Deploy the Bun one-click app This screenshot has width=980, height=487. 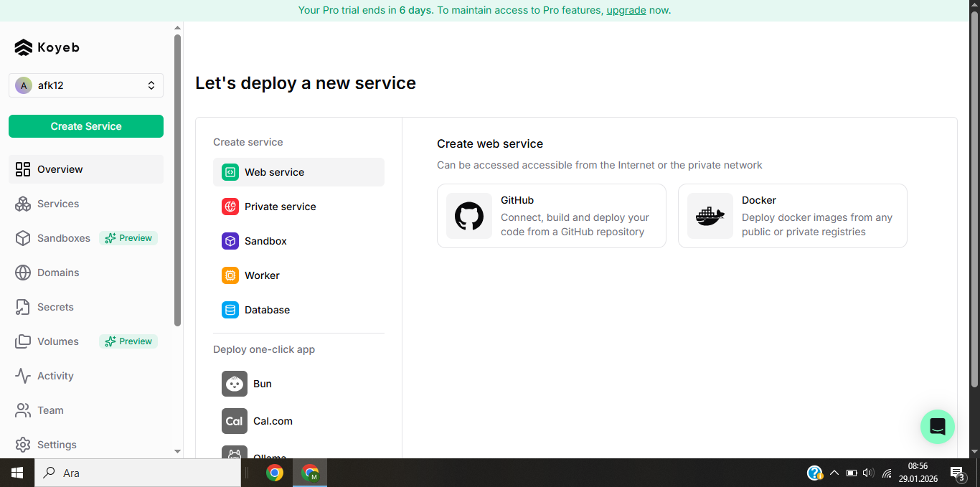(x=298, y=384)
